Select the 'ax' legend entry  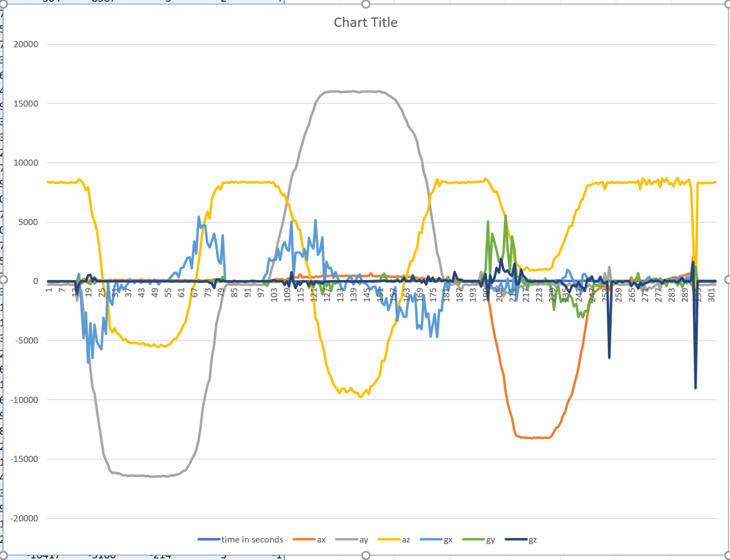321,539
